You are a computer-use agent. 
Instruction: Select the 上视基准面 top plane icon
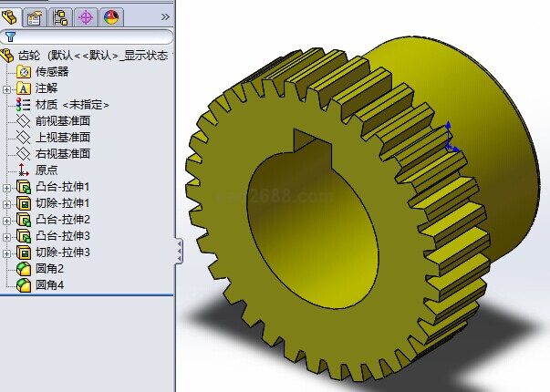[24, 138]
